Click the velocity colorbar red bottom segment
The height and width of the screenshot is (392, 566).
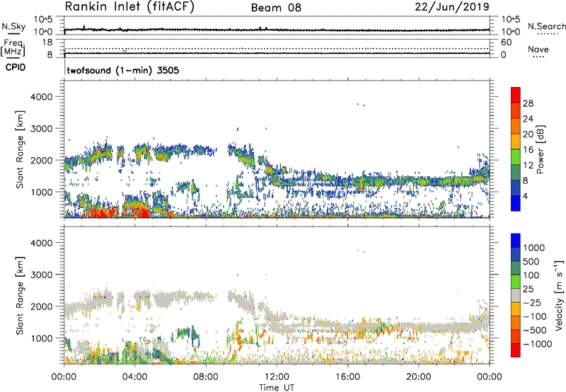(x=516, y=350)
